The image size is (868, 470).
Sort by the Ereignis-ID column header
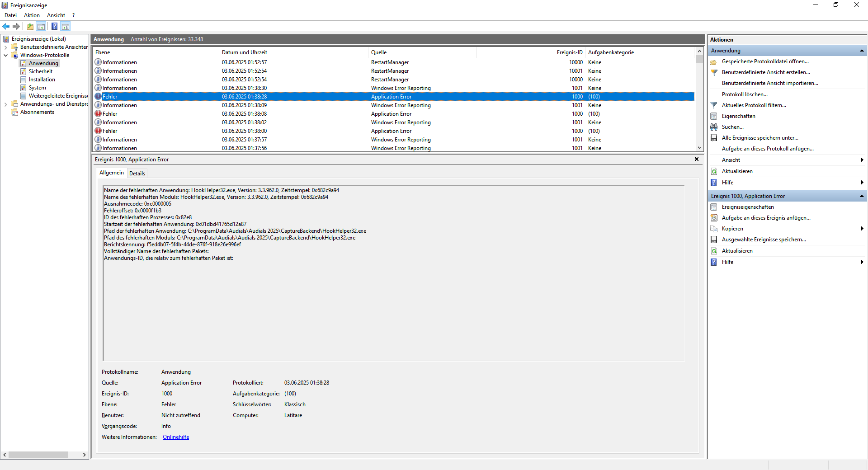pyautogui.click(x=531, y=52)
